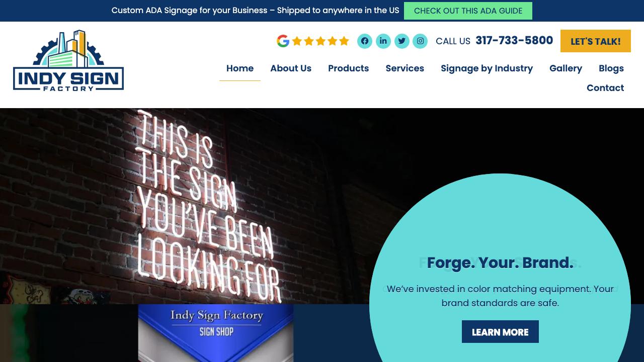The image size is (644, 362).
Task: Expand the Services menu
Action: (x=405, y=68)
